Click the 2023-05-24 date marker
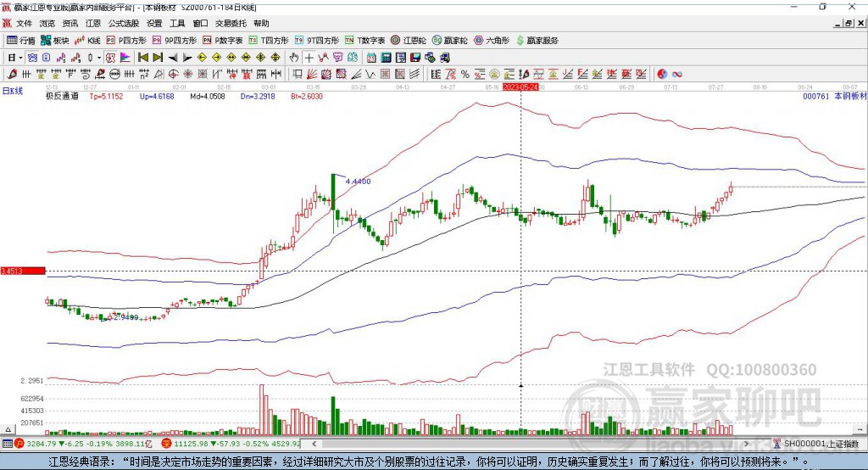Image resolution: width=868 pixels, height=470 pixels. (520, 87)
